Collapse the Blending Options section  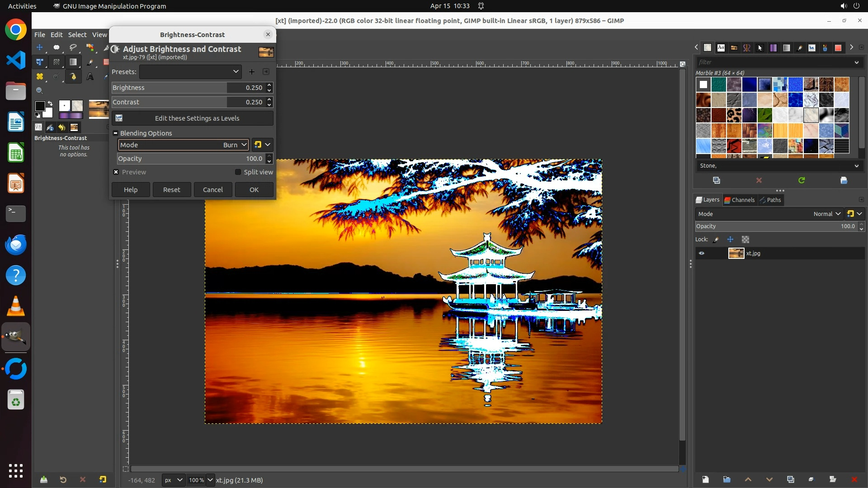(116, 133)
